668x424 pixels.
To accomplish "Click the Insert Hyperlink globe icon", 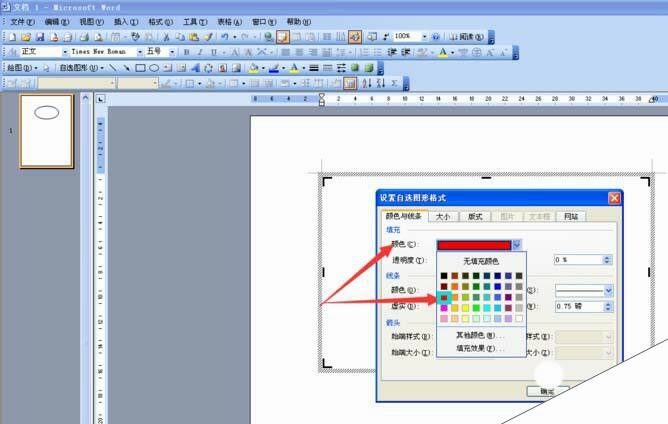I will point(268,37).
